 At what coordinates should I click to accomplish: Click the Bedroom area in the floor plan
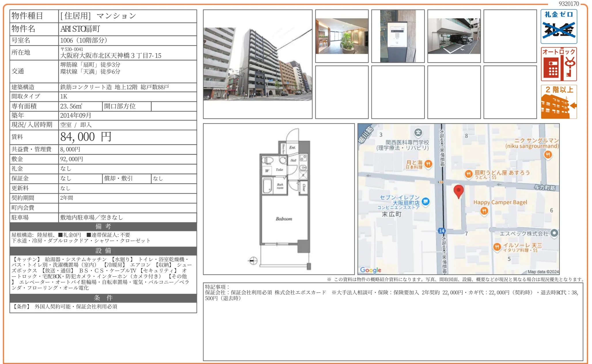(284, 219)
